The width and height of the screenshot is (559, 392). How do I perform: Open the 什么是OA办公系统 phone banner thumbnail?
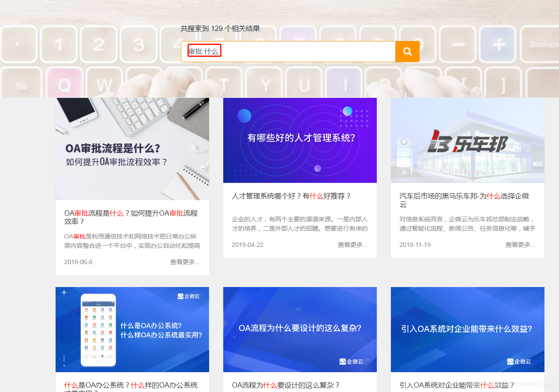click(x=132, y=329)
